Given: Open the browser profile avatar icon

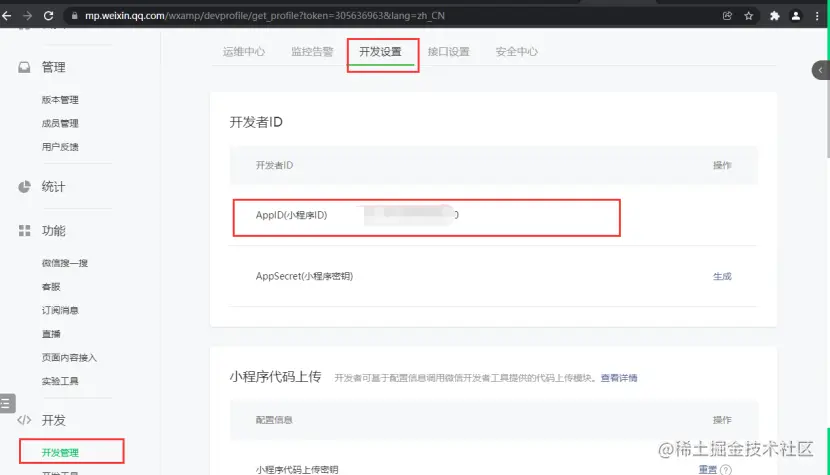Looking at the screenshot, I should [x=796, y=16].
